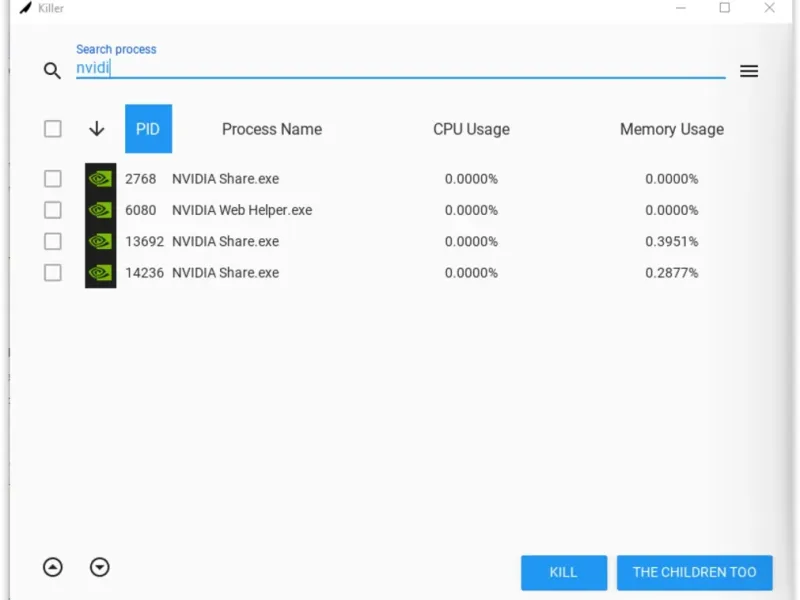
Task: Click the NVIDIA Web Helper process icon
Action: 100,210
